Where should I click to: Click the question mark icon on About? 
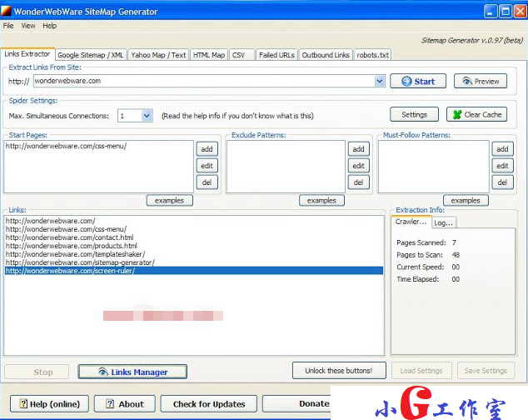110,403
